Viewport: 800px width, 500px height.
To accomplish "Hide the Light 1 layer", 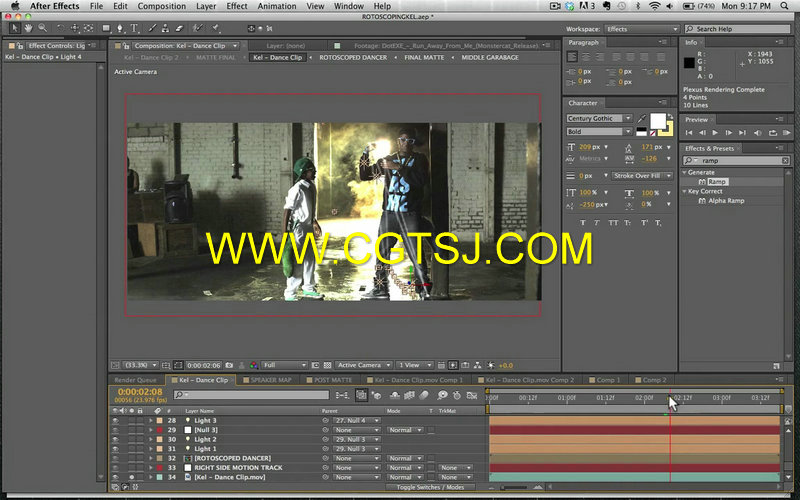I will [115, 449].
